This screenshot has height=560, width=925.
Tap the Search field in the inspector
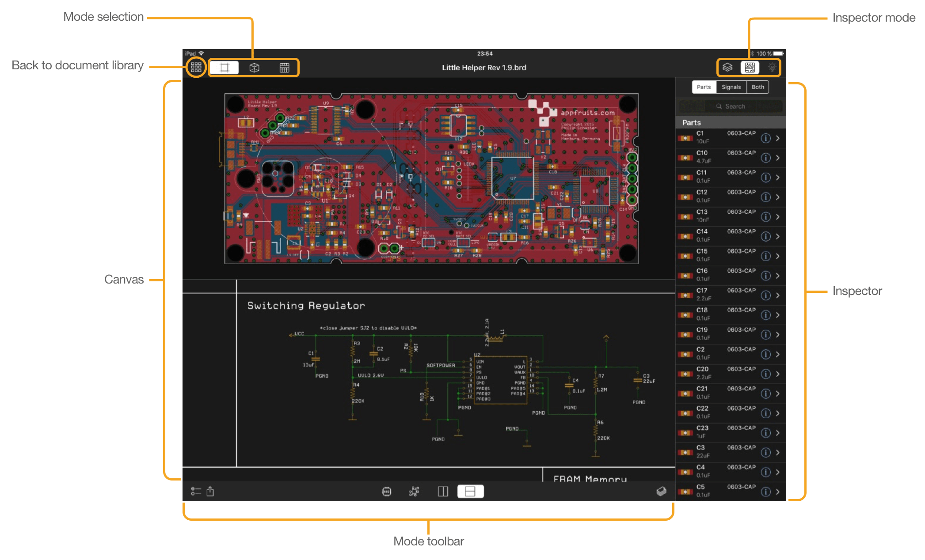(731, 106)
